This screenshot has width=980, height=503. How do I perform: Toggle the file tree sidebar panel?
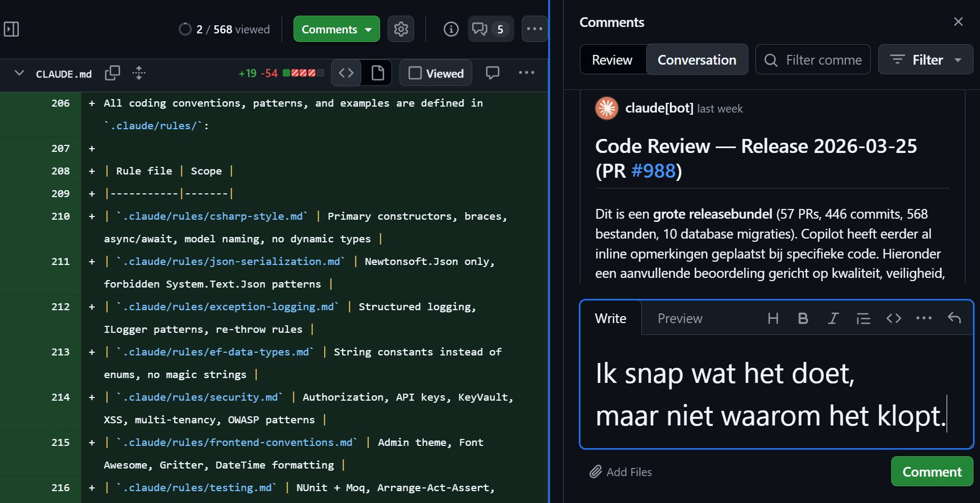point(11,29)
